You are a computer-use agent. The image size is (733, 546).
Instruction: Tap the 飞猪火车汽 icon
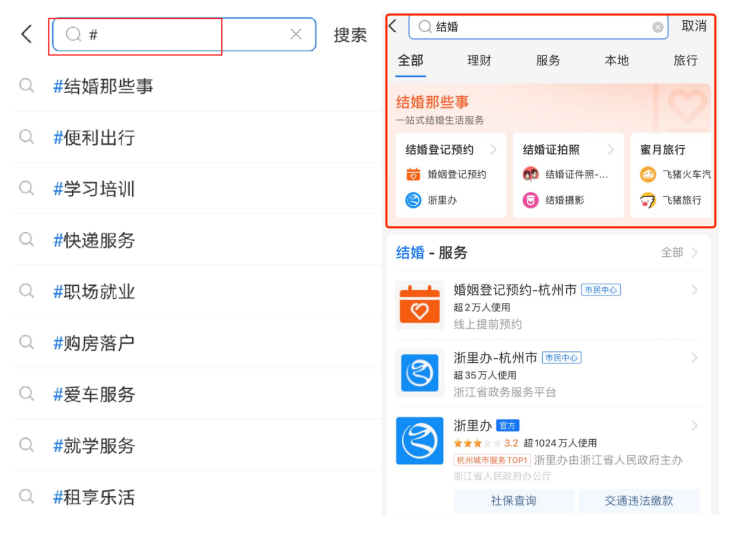coord(648,174)
